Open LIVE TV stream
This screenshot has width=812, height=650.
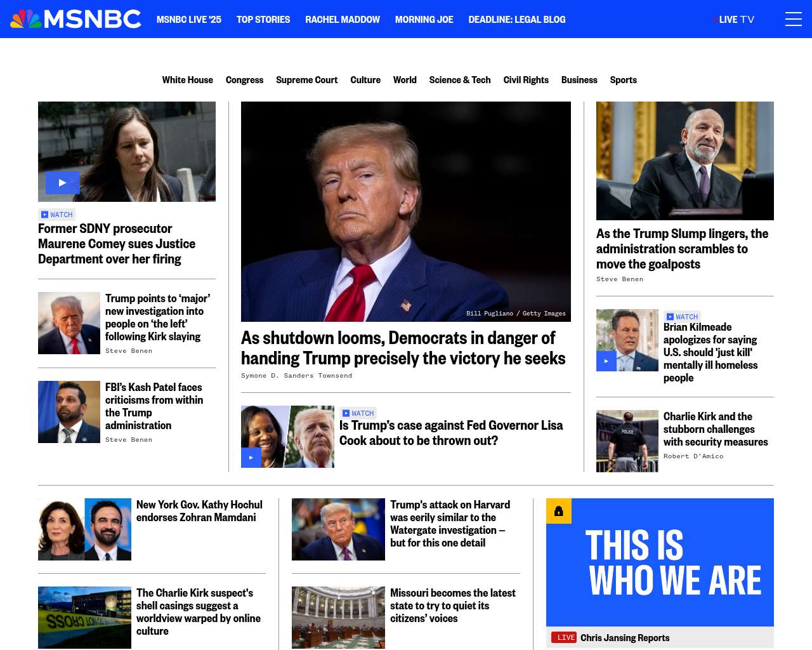[x=734, y=20]
